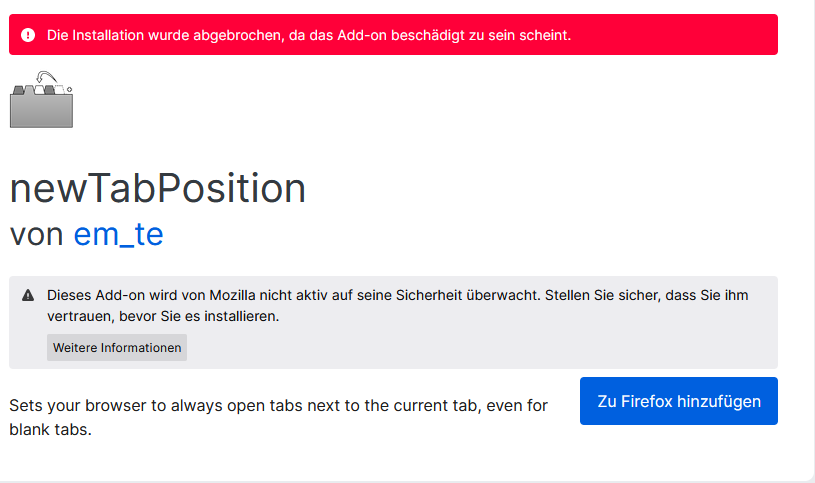Click the newTabPosition add-on icon
The height and width of the screenshot is (483, 815).
41,100
